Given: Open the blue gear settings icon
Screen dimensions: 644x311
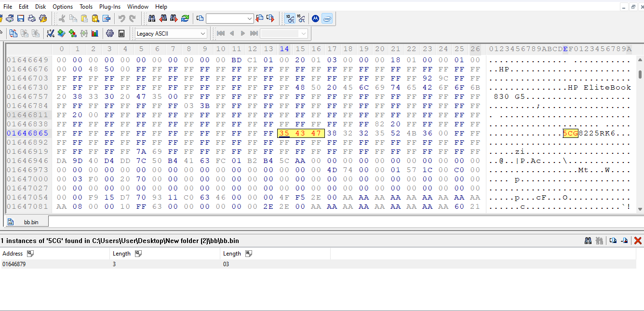Looking at the screenshot, I should click(110, 33).
